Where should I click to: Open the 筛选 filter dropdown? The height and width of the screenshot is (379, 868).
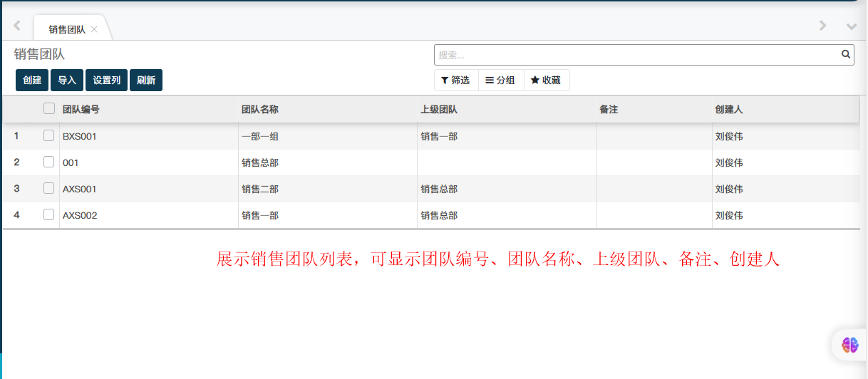click(x=456, y=81)
